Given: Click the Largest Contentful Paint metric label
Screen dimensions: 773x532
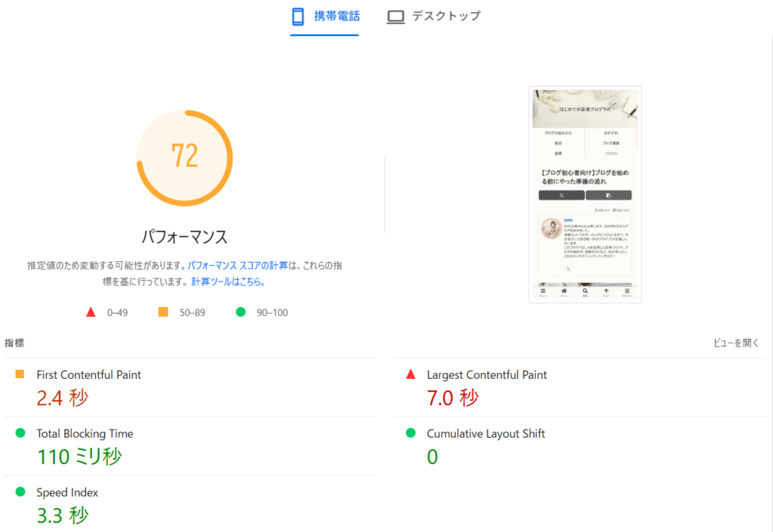Looking at the screenshot, I should 487,375.
